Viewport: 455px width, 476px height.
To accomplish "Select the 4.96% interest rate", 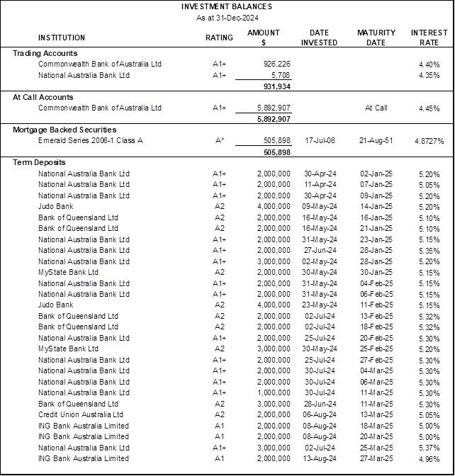I will [x=429, y=459].
